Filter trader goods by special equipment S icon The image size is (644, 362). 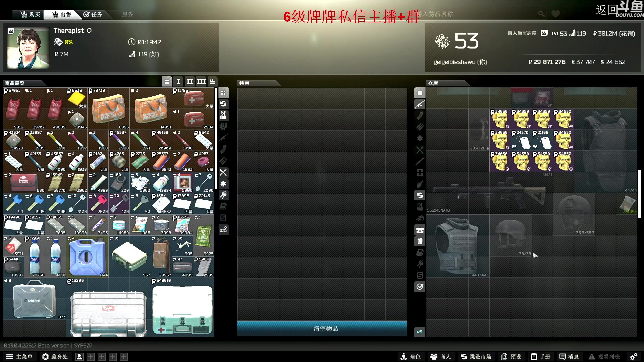223,218
